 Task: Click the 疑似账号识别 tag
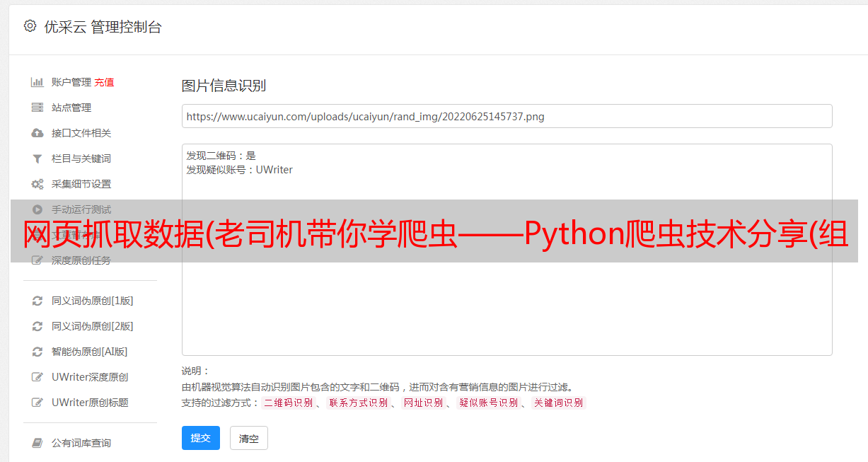(488, 403)
